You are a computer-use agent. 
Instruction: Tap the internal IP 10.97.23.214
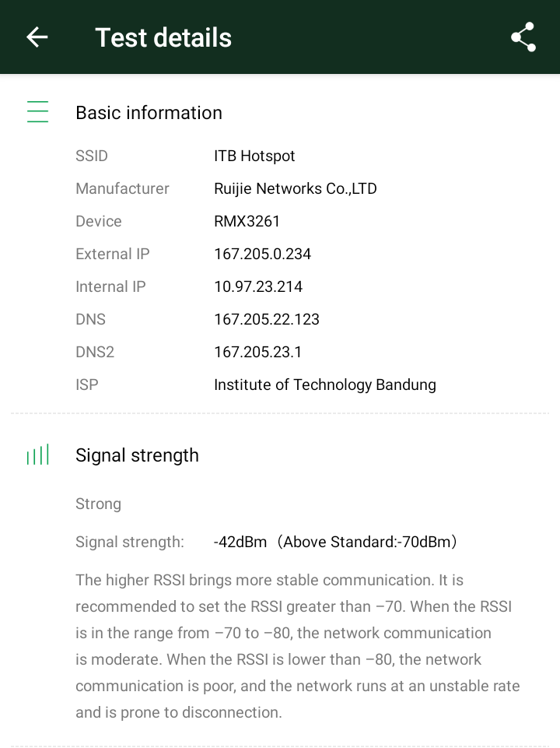click(x=258, y=286)
